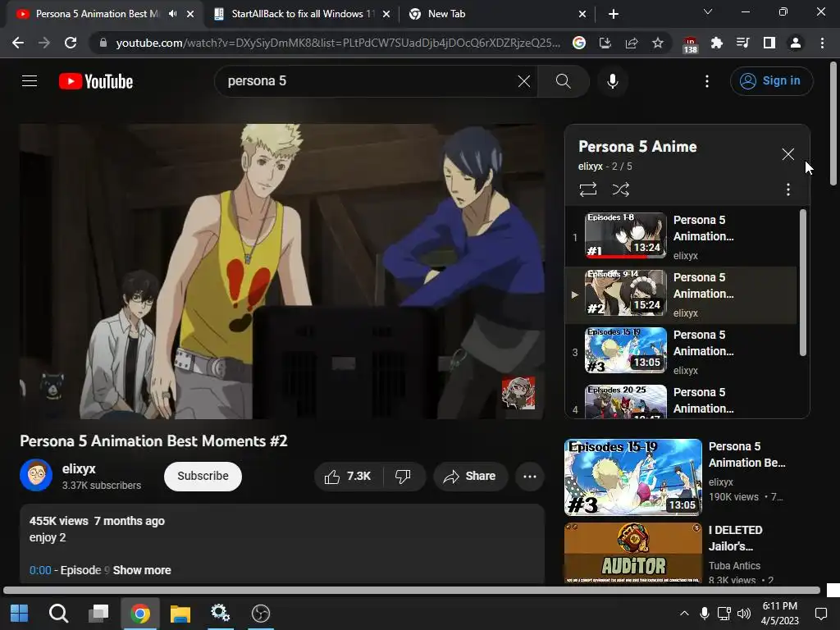This screenshot has height=630, width=840.
Task: Open more actions ellipsis under video
Action: pyautogui.click(x=530, y=477)
